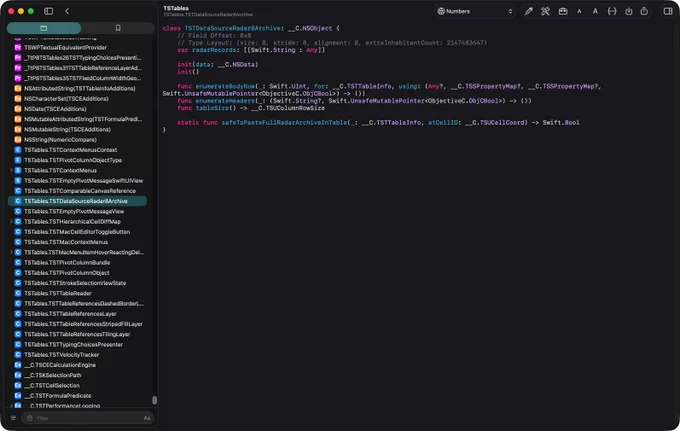
Task: Click the recent filter clock icon
Action: point(29,418)
